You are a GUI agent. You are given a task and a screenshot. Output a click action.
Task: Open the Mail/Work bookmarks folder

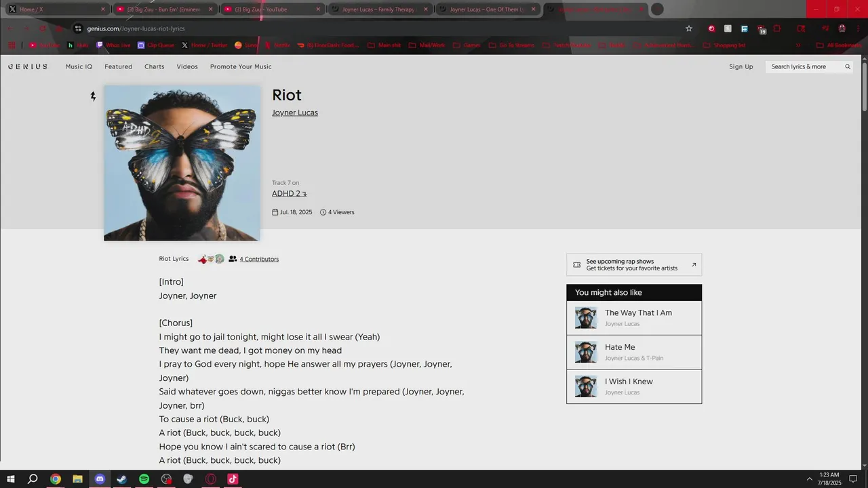[x=427, y=45]
